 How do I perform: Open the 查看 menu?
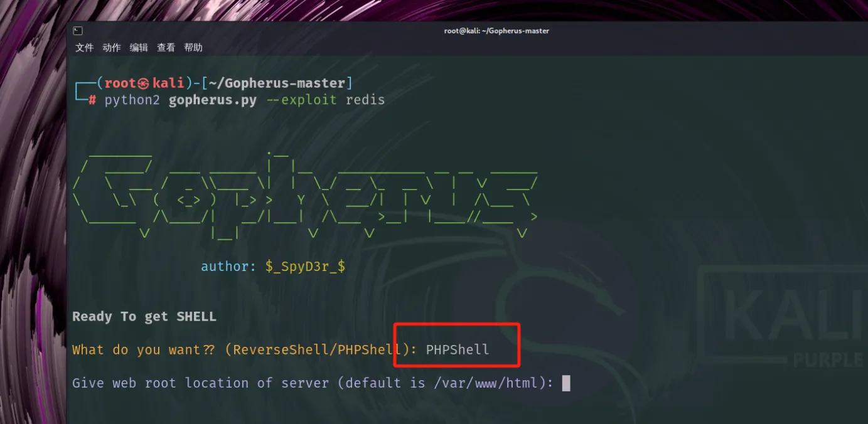click(x=166, y=48)
